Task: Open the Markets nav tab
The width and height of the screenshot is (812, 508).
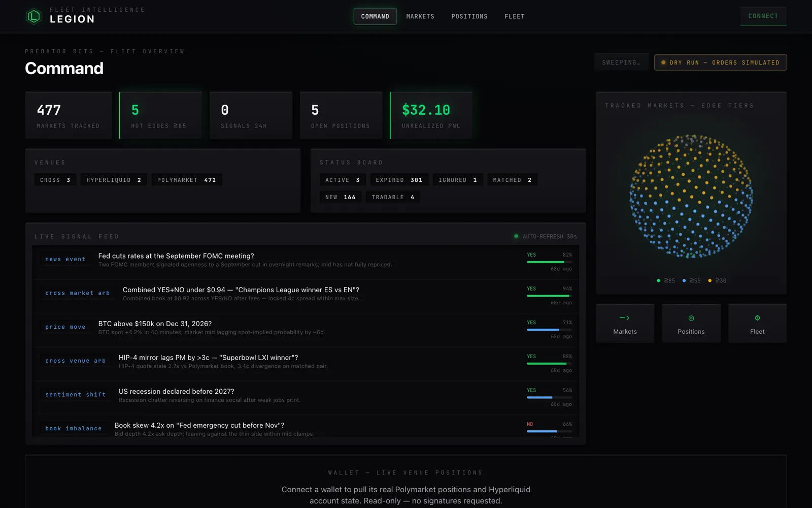Action: coord(420,16)
